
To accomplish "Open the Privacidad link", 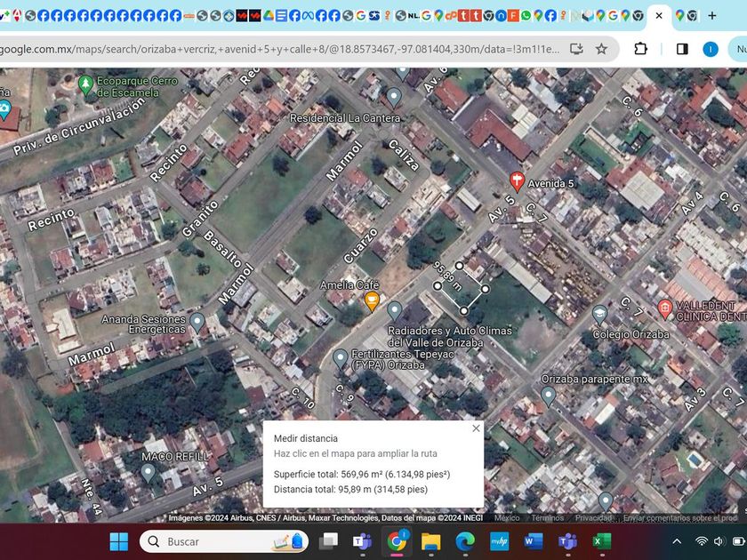I will pos(592,518).
